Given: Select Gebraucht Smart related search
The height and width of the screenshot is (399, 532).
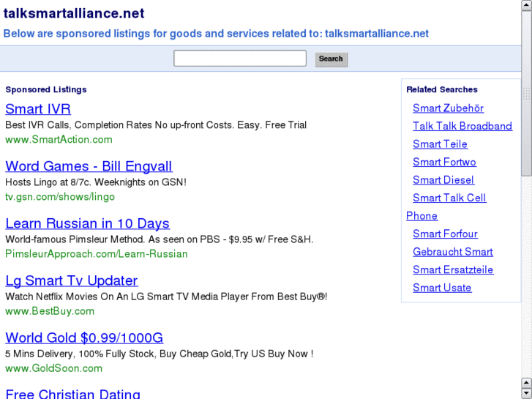Looking at the screenshot, I should (453, 252).
